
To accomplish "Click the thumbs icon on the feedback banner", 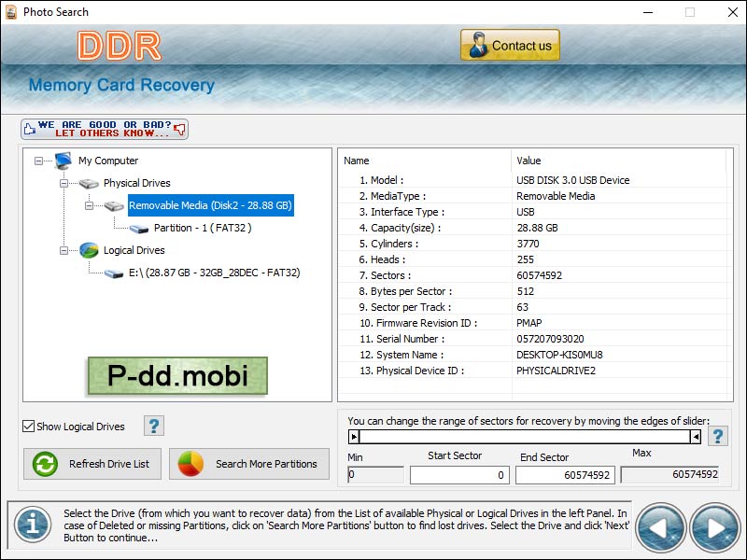I will [31, 129].
